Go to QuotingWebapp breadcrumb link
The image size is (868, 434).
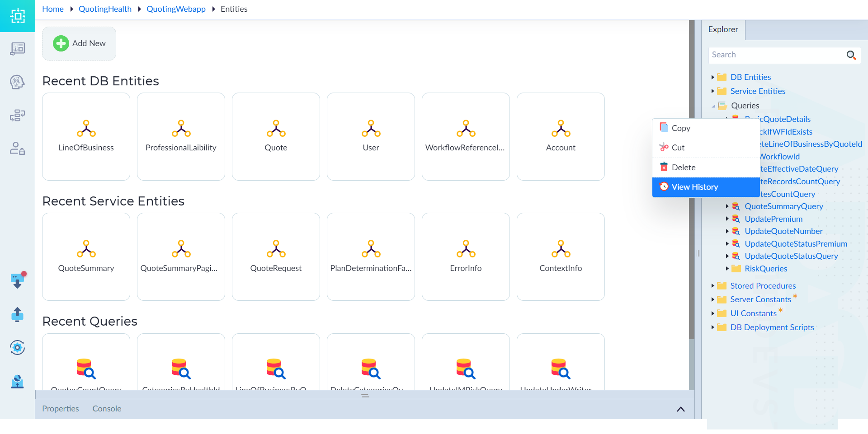[x=176, y=9]
